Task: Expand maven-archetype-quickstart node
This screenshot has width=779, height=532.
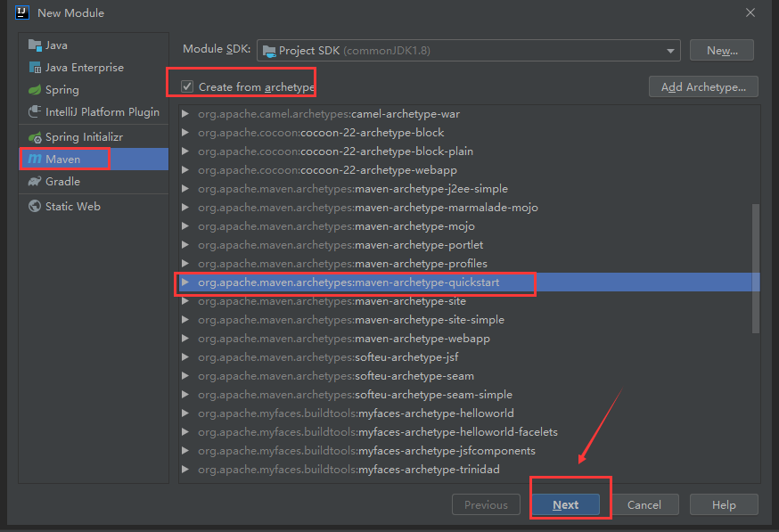Action: coord(185,282)
